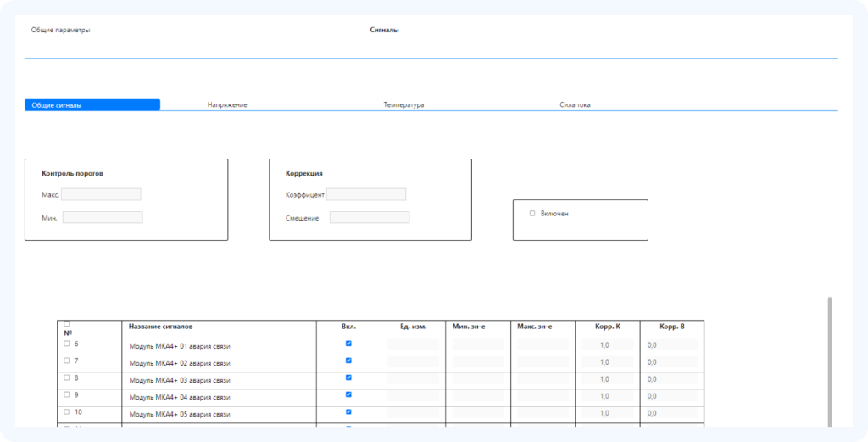
Task: Click the vertical scrollbar thumb
Action: [829, 361]
